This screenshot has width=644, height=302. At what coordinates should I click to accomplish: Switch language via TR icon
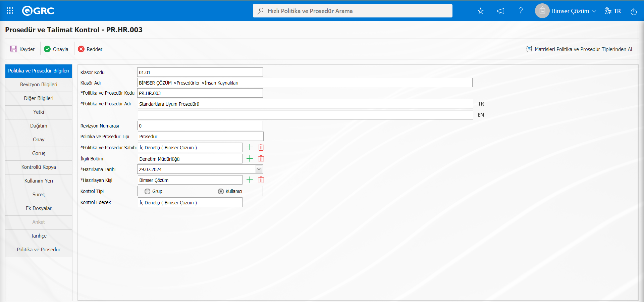[612, 11]
